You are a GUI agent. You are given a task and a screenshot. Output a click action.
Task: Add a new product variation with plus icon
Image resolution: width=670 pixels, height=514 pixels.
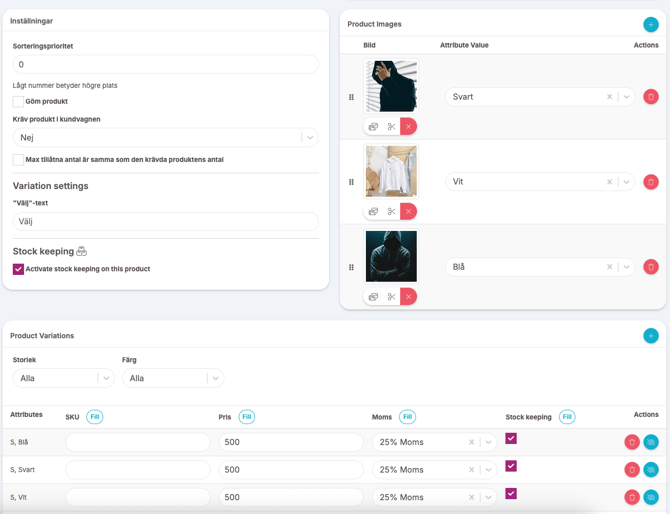651,336
